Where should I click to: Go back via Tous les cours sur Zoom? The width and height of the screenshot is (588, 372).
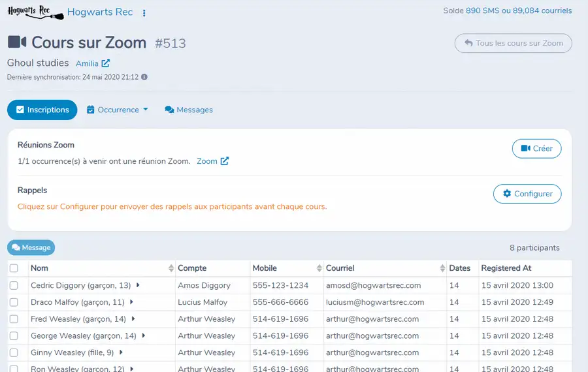(x=514, y=43)
